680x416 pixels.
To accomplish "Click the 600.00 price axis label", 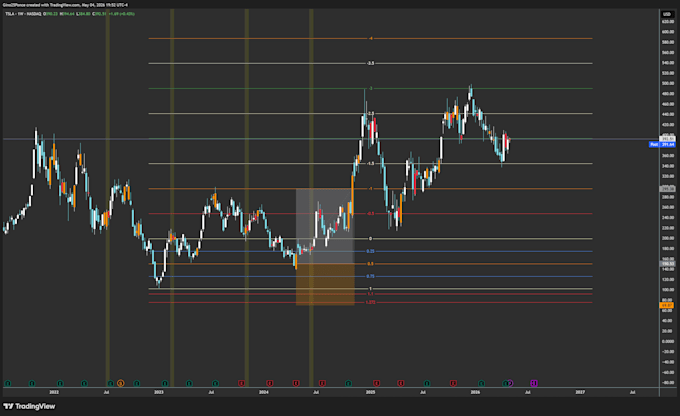I will [x=668, y=32].
